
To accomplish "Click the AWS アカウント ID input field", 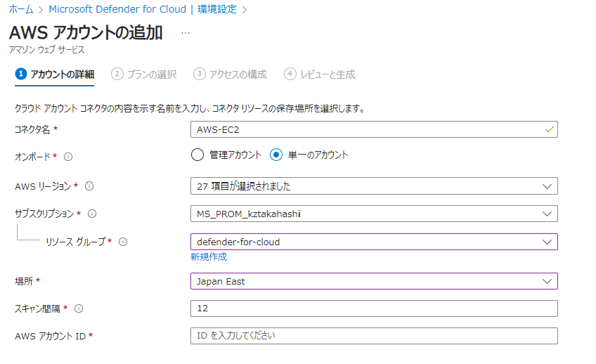I will point(374,336).
